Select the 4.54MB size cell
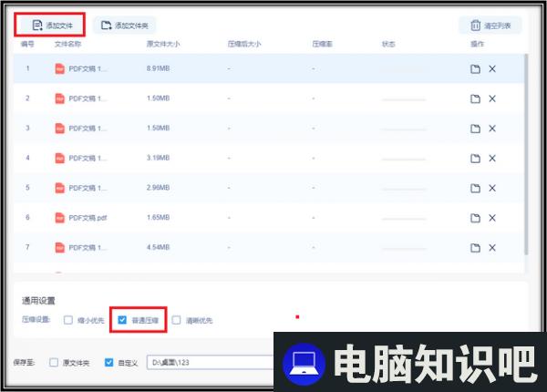547x392 pixels. 158,247
